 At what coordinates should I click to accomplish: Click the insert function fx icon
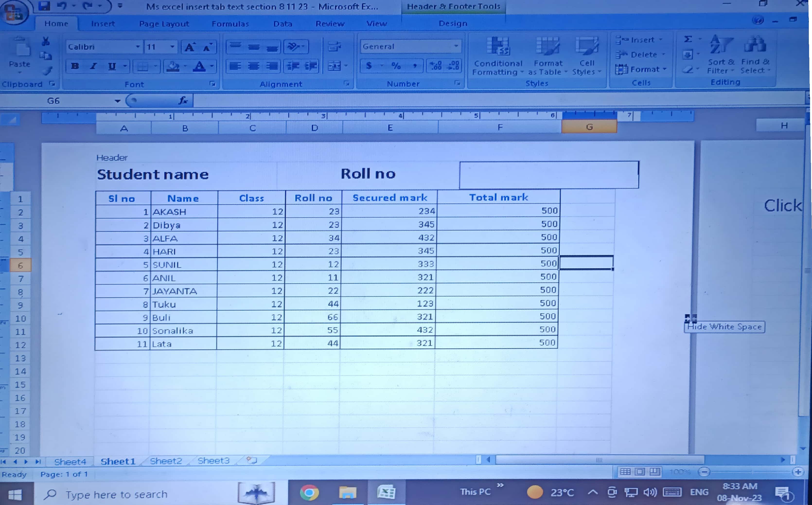[x=183, y=100]
